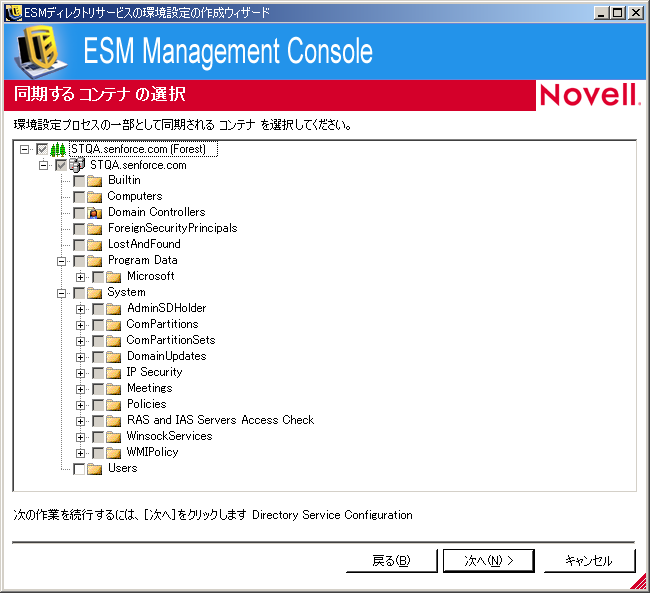Viewport: 650px width, 593px height.
Task: Click the RAS and IAS Servers folder icon
Action: [114, 421]
